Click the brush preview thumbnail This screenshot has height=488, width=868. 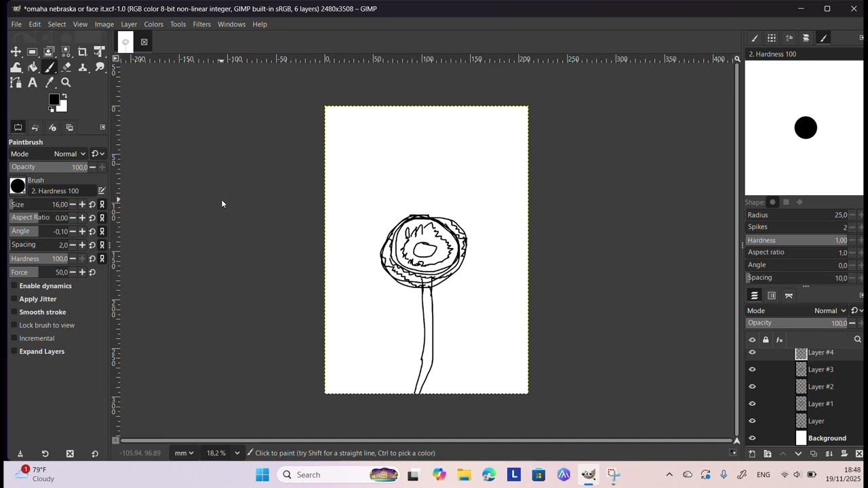tap(18, 186)
